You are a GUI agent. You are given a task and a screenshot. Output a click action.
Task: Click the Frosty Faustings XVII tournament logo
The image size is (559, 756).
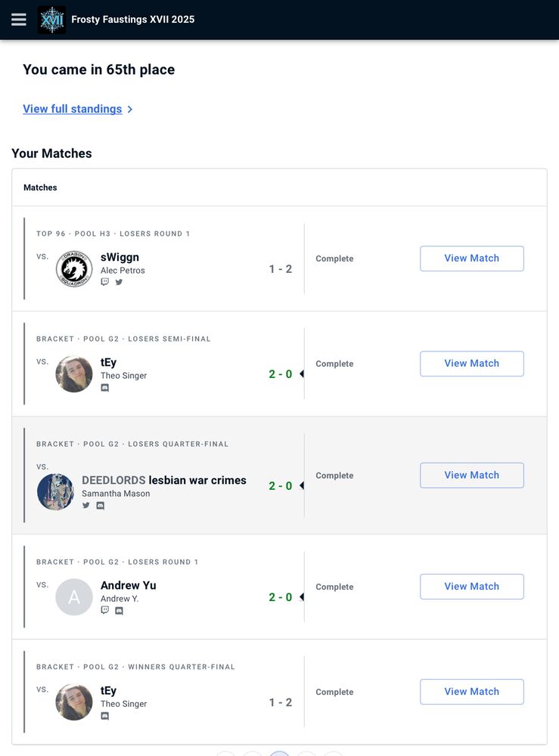pos(51,20)
